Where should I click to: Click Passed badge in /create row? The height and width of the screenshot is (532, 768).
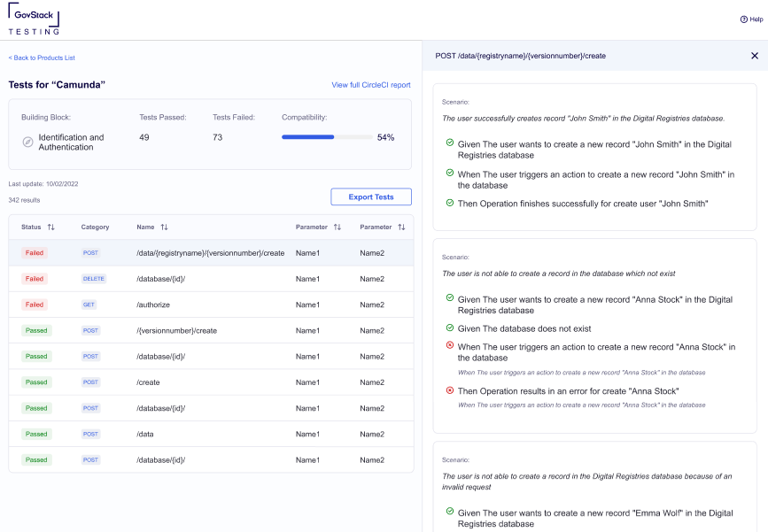[36, 382]
